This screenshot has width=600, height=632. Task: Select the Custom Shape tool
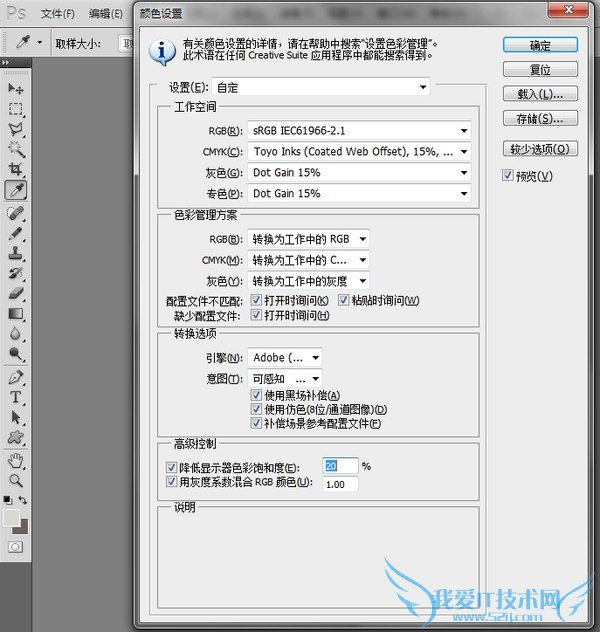pos(15,437)
